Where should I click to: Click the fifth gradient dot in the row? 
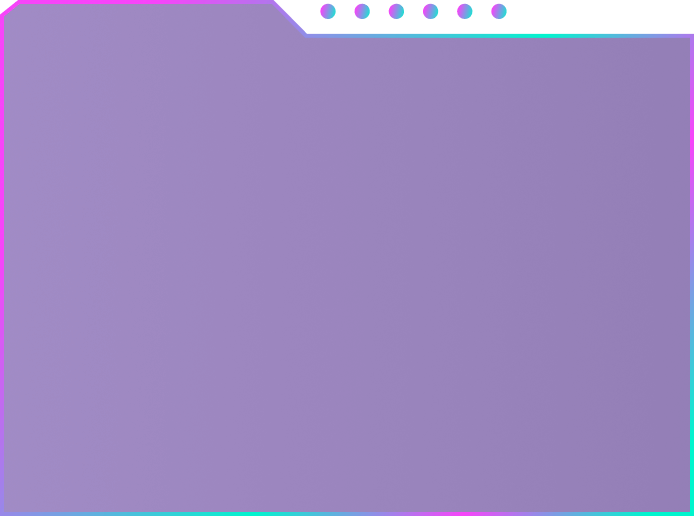tap(465, 12)
